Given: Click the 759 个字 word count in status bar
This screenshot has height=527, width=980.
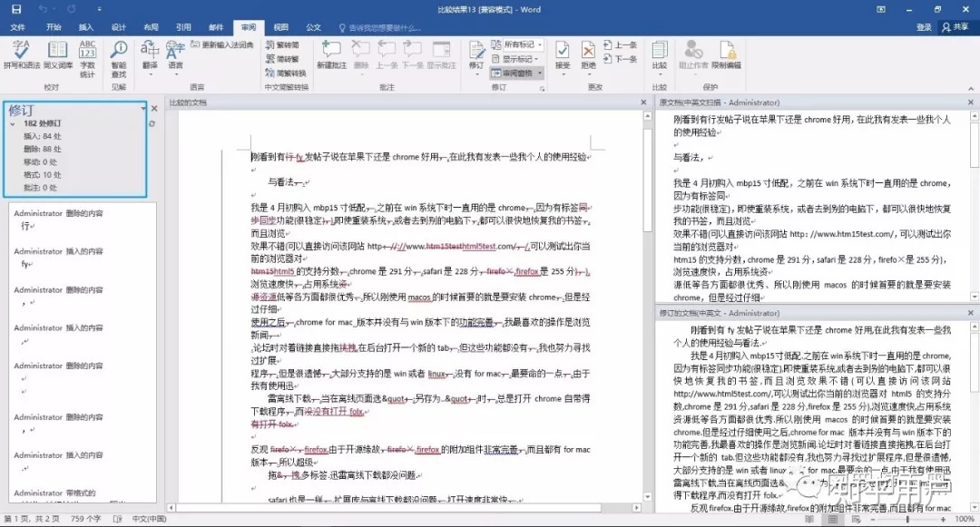Looking at the screenshot, I should pyautogui.click(x=85, y=519).
